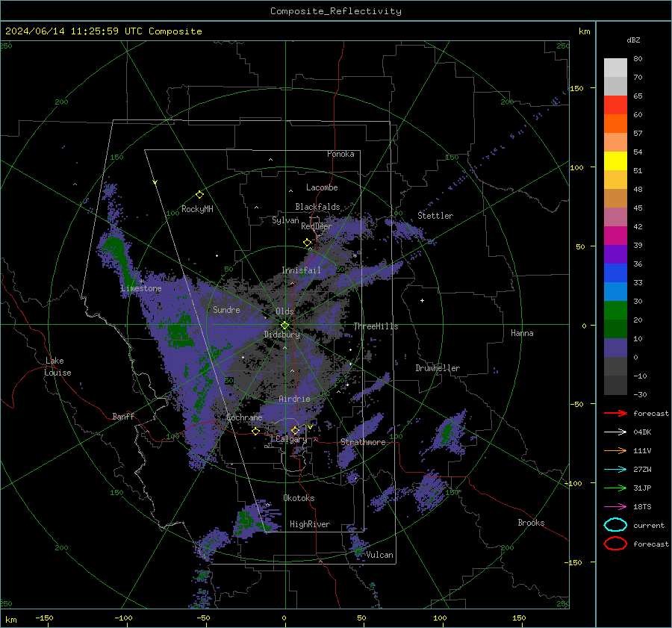
Task: Click the yellow diamond marker beside RockyMH
Action: pyautogui.click(x=199, y=195)
